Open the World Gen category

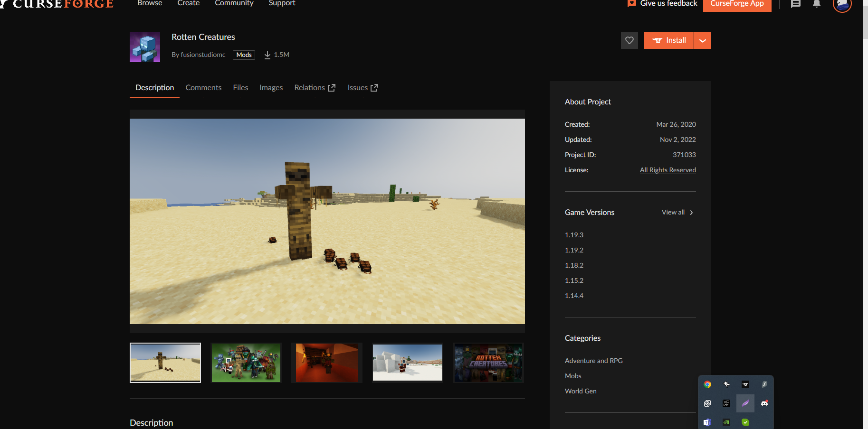(x=581, y=391)
